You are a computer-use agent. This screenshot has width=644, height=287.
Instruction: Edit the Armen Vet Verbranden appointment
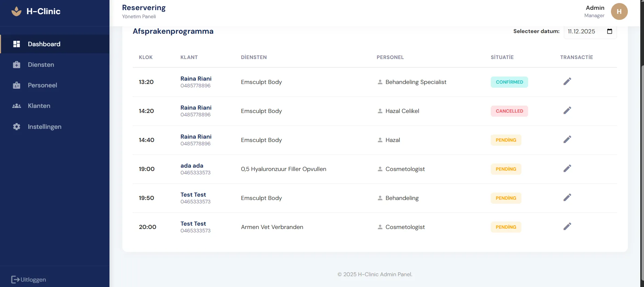tap(567, 226)
